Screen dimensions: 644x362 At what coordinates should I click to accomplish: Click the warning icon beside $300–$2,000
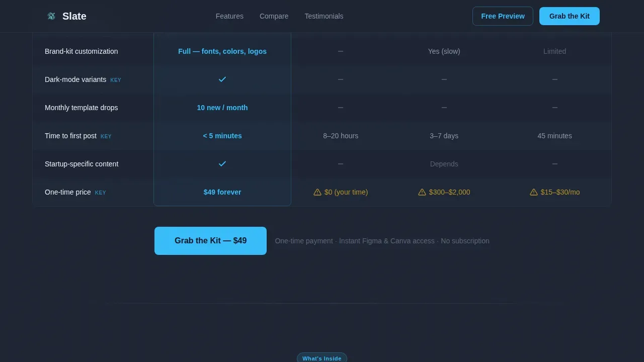tap(422, 192)
